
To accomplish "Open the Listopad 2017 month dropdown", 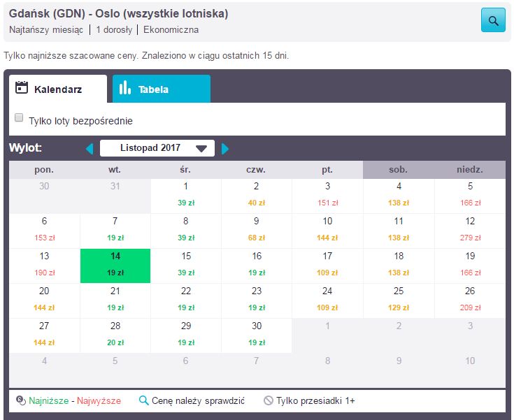I will (156, 148).
